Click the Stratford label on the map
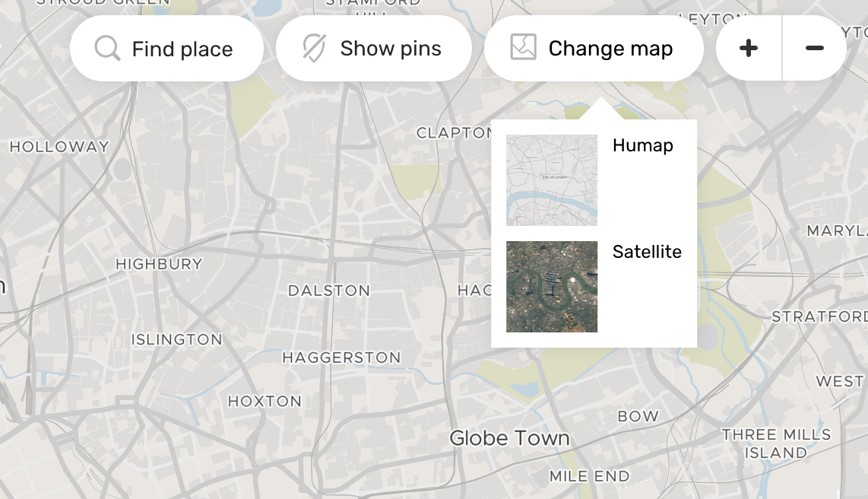 tap(819, 316)
